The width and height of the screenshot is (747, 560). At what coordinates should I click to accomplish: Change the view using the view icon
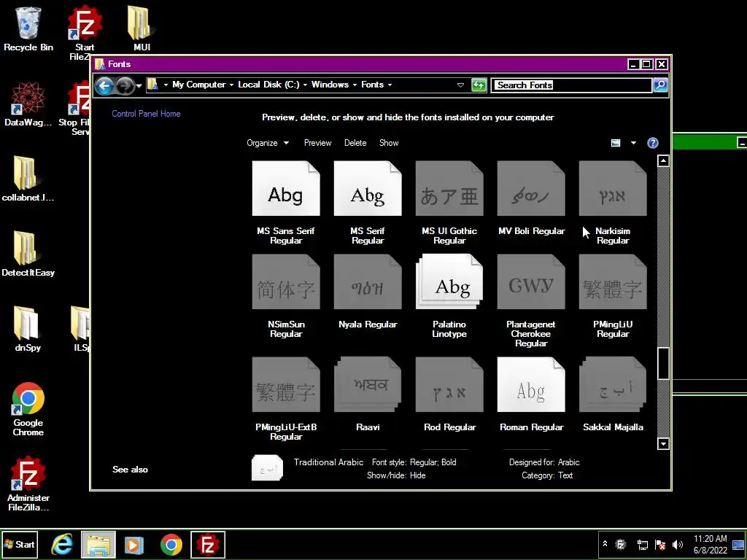616,143
